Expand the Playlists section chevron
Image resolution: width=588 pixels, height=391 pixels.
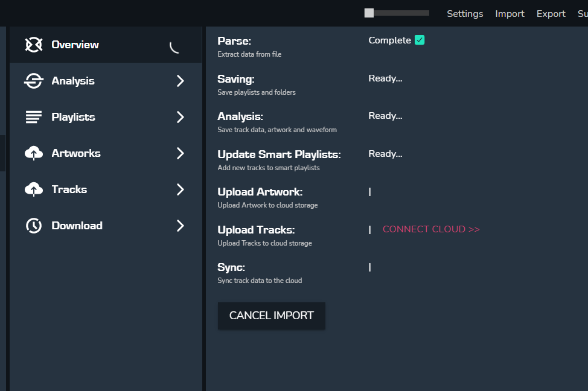tap(180, 117)
